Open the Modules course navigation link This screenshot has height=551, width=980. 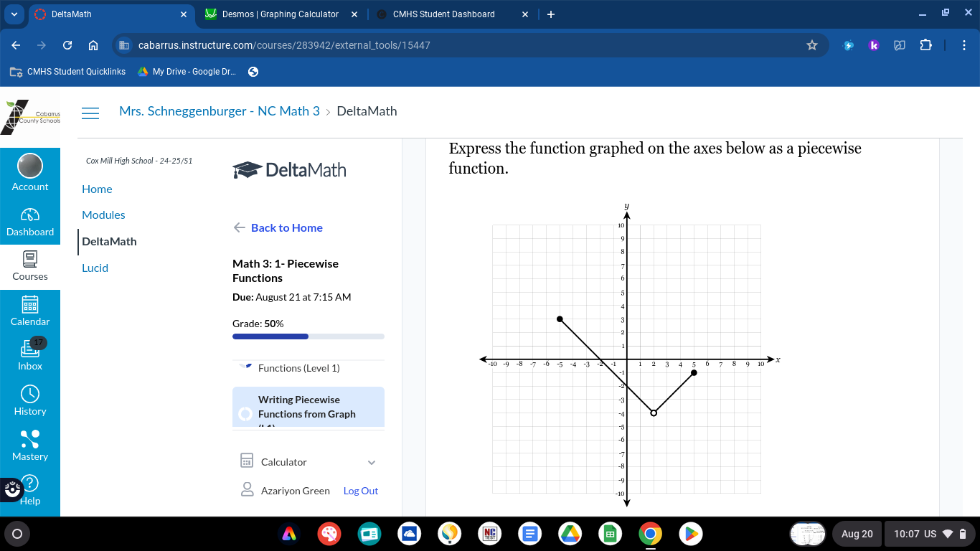pos(103,215)
